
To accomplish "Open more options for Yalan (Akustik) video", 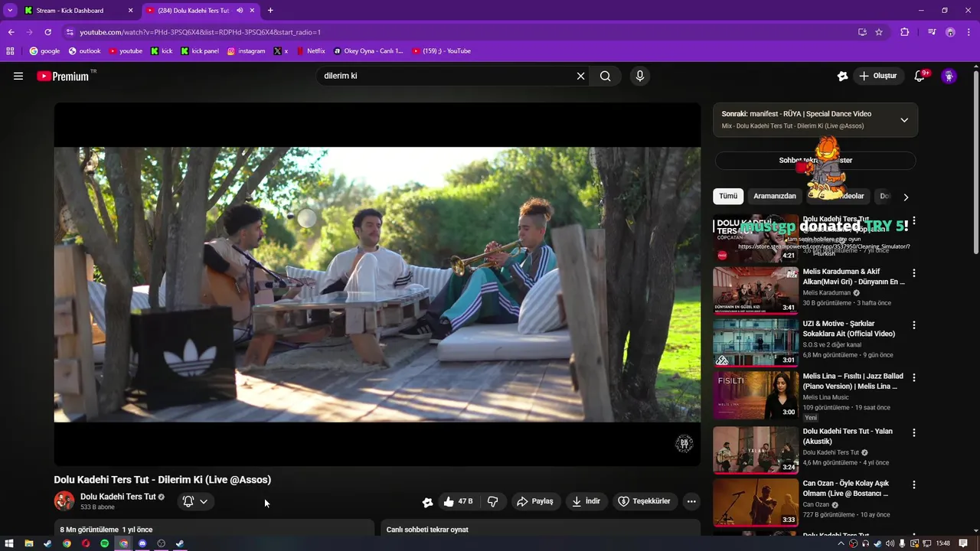I will pos(913,432).
